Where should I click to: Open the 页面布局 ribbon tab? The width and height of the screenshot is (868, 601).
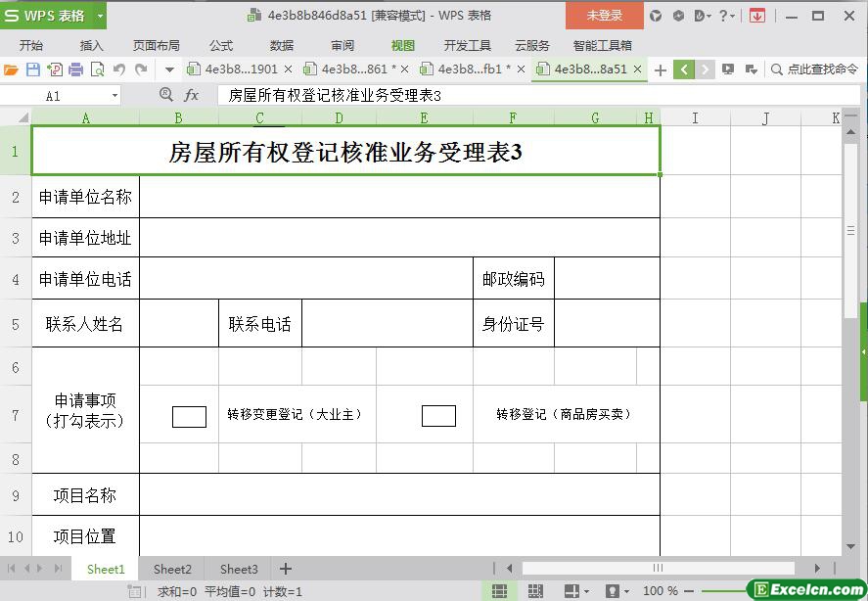point(157,45)
